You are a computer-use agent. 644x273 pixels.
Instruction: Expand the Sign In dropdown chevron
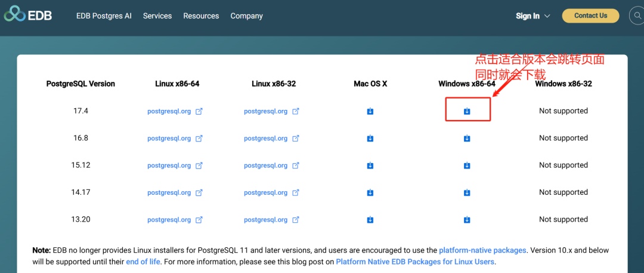pyautogui.click(x=547, y=16)
